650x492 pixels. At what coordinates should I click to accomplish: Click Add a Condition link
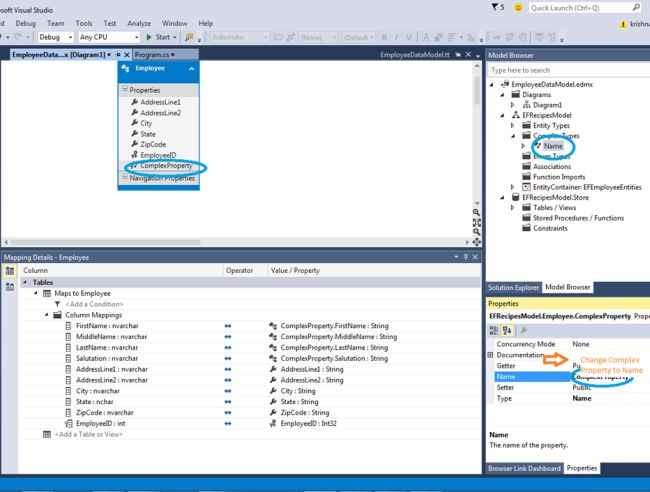tap(95, 304)
